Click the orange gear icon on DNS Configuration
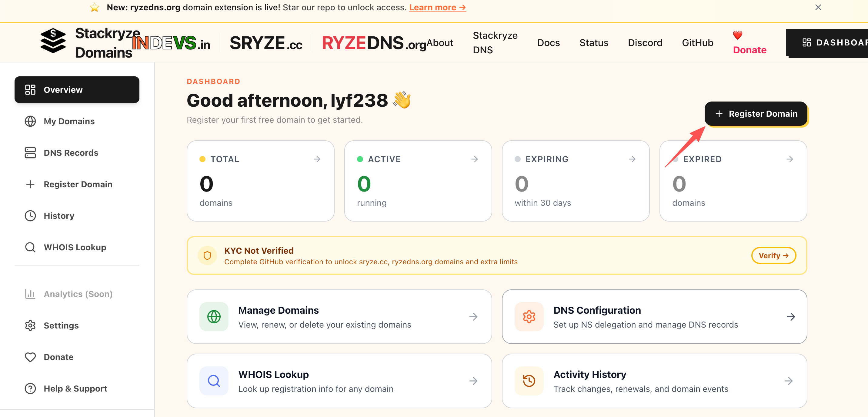868x417 pixels. pos(529,317)
